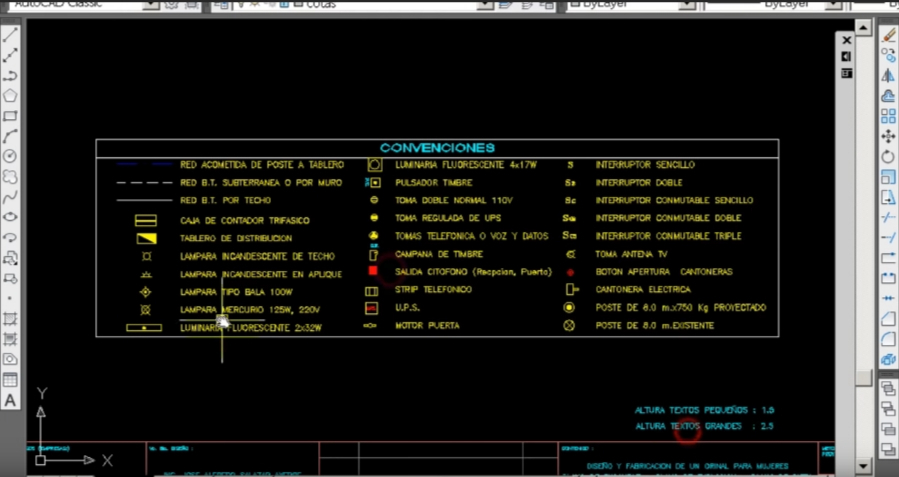Open the AutoCAD Classic workspace dropdown
Image resolution: width=899 pixels, height=477 pixels.
(150, 4)
